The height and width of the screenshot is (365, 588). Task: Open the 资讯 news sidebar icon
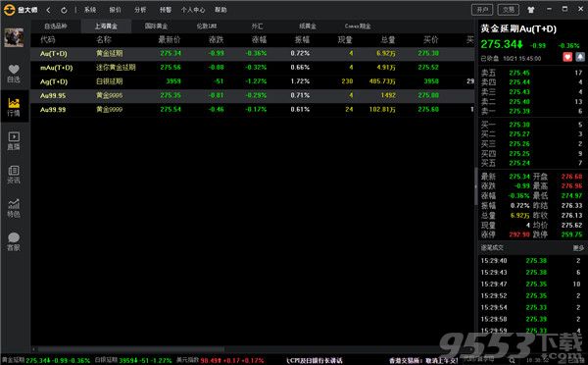[x=14, y=175]
